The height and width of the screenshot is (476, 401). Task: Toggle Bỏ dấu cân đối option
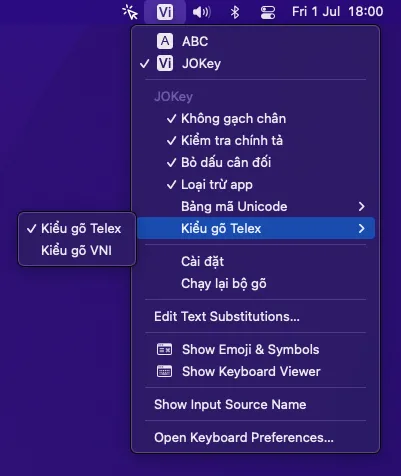tap(256, 163)
